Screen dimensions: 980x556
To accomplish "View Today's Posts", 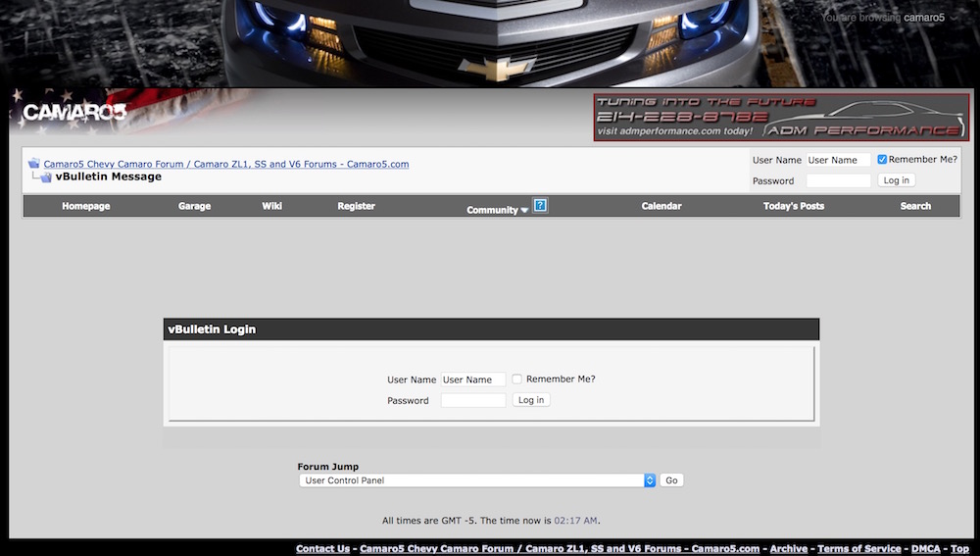I will [x=794, y=206].
